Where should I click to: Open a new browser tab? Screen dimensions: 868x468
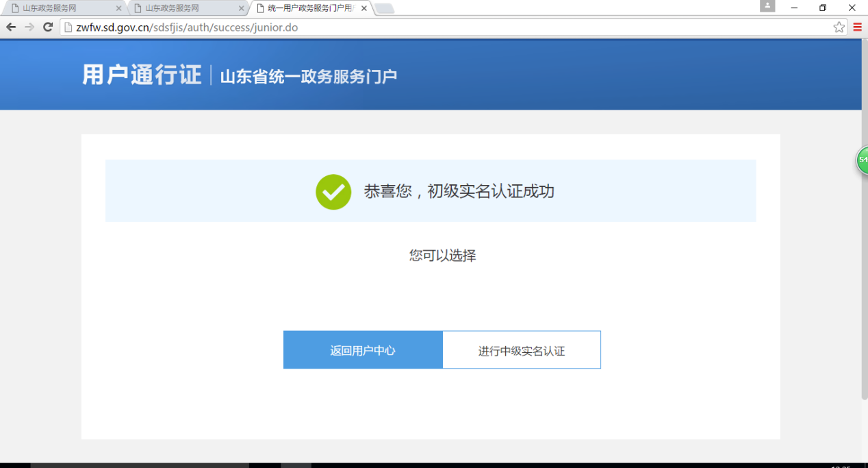click(384, 8)
